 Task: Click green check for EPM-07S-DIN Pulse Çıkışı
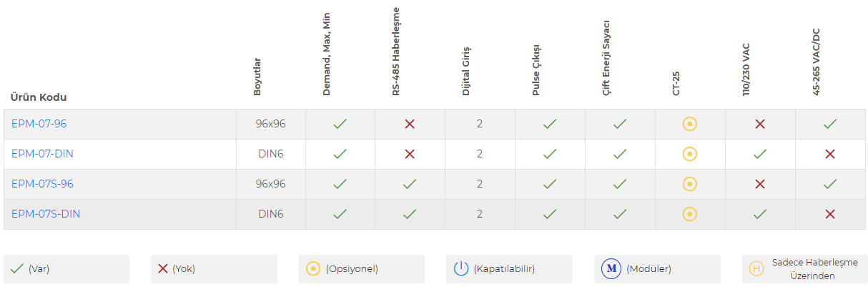click(550, 214)
